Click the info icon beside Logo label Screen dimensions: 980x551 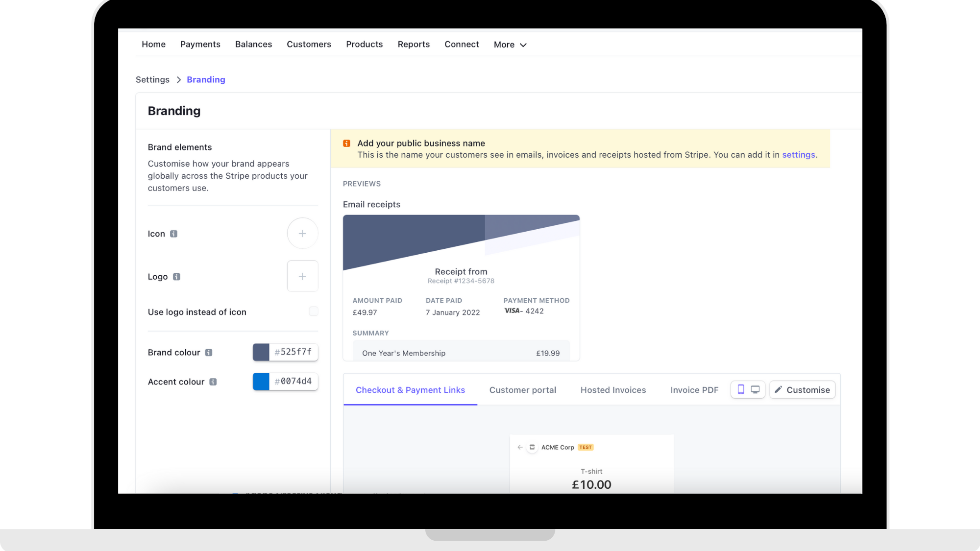pos(176,277)
